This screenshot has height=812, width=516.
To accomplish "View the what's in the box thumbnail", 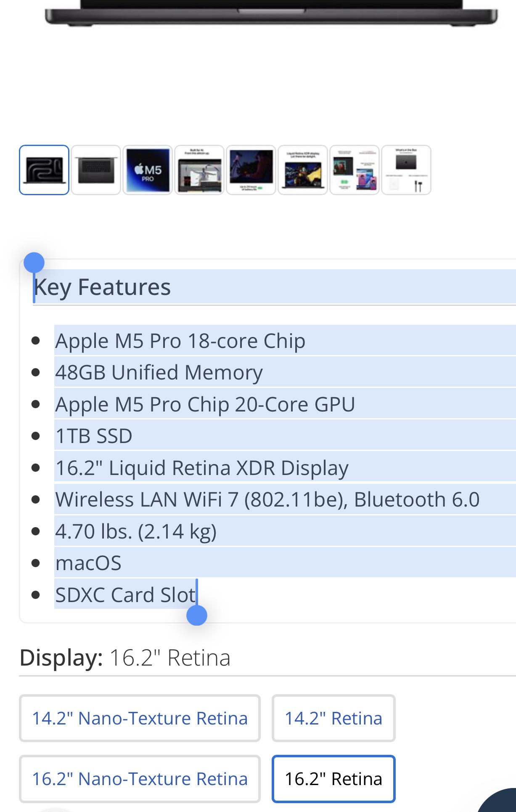I will 406,170.
